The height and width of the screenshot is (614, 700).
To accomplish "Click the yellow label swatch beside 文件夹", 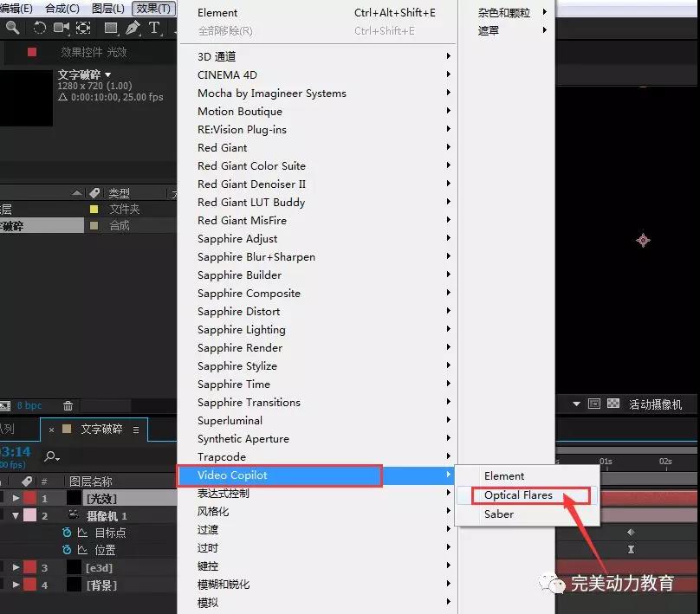I will coord(94,209).
